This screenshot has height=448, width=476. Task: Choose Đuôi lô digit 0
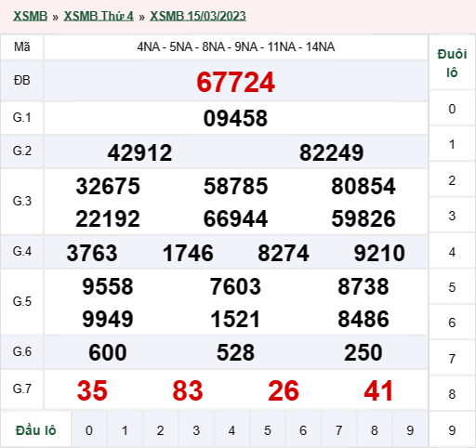452,109
